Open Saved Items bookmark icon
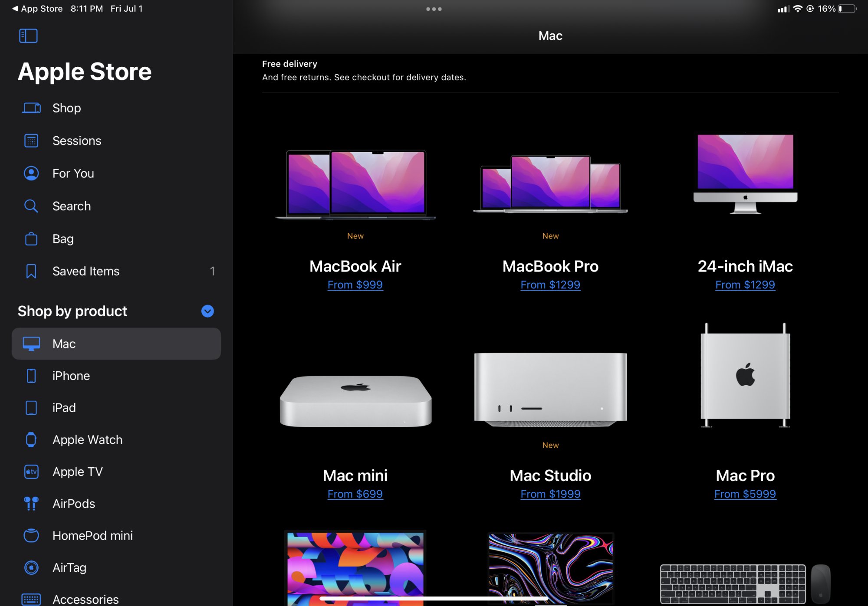The height and width of the screenshot is (606, 868). click(x=31, y=271)
